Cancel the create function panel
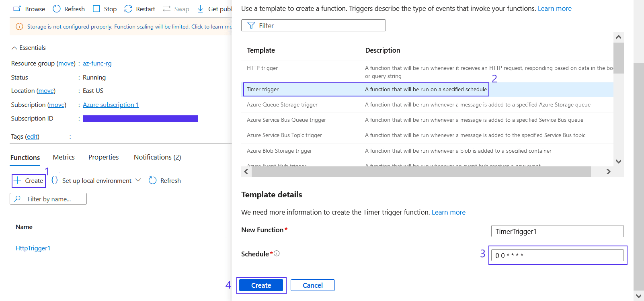 click(x=312, y=285)
